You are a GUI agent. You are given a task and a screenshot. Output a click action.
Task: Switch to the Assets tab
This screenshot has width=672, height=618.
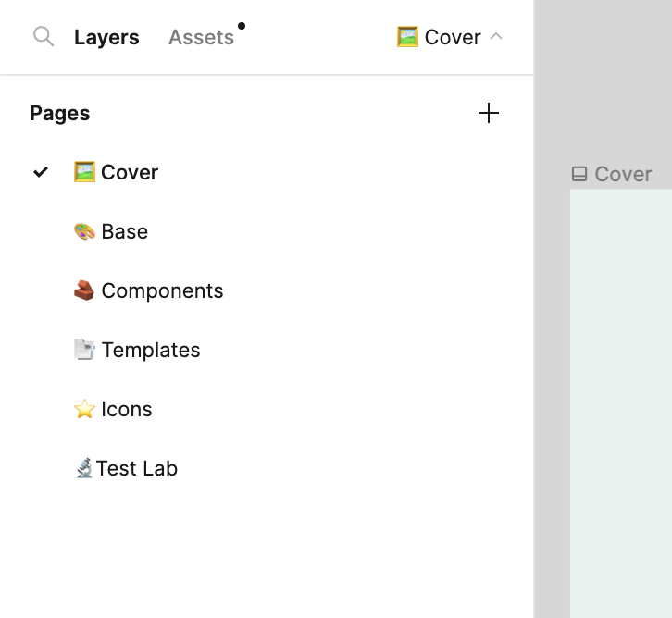pos(201,37)
